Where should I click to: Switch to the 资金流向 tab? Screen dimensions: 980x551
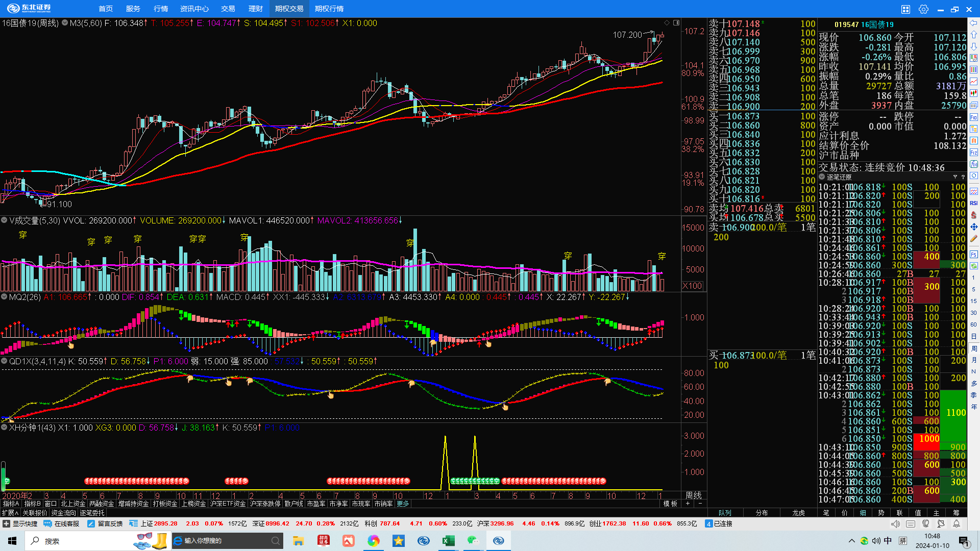pyautogui.click(x=63, y=513)
